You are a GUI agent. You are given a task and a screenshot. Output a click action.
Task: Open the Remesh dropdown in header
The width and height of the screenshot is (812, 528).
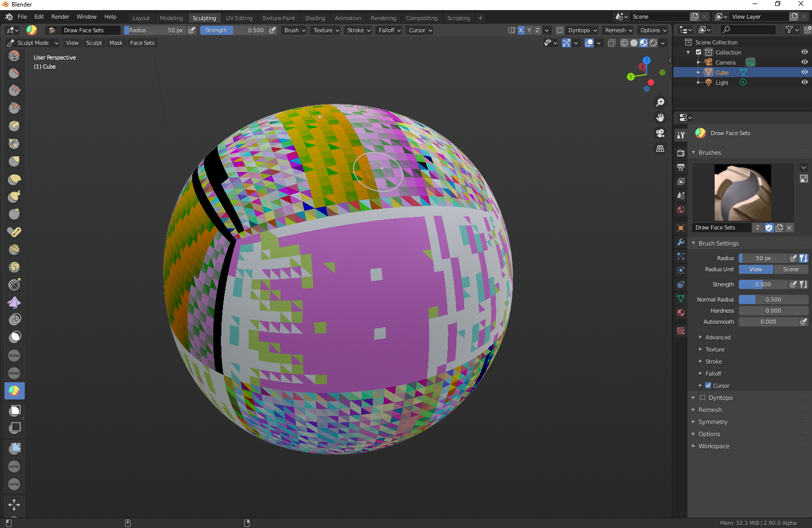(619, 30)
